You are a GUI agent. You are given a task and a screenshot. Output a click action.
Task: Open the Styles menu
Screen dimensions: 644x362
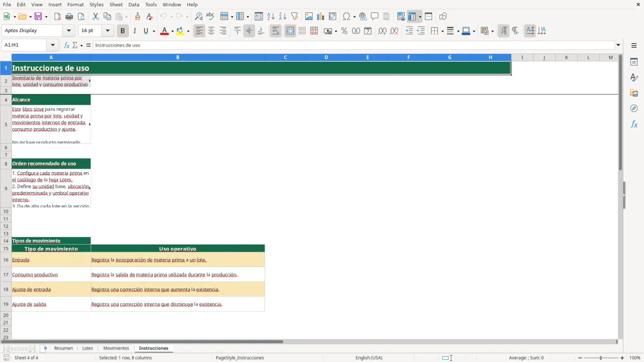click(97, 4)
